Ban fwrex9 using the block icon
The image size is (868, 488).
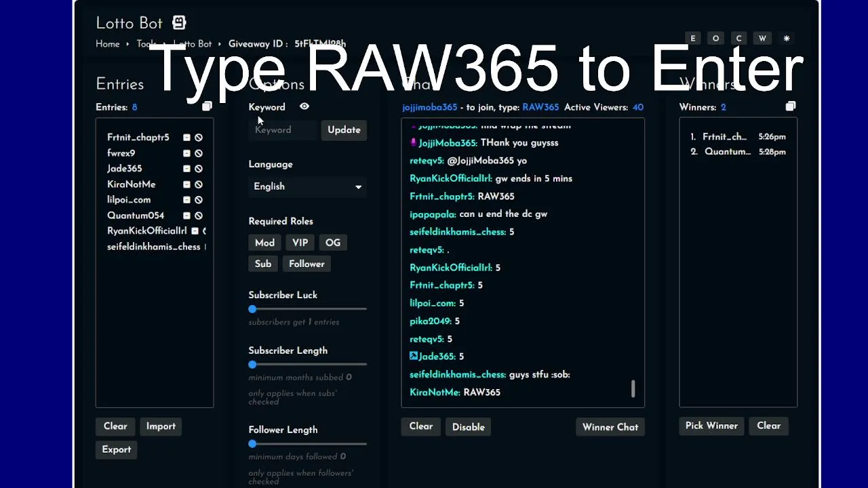pos(199,153)
